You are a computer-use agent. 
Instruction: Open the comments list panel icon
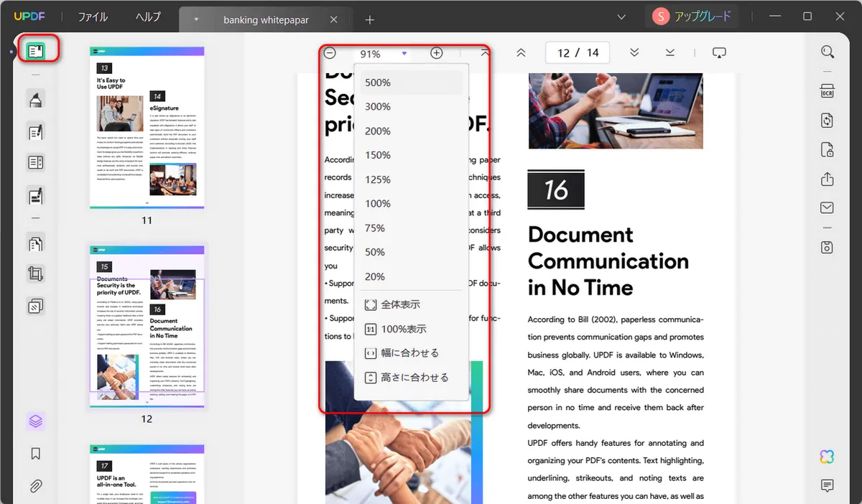(828, 486)
